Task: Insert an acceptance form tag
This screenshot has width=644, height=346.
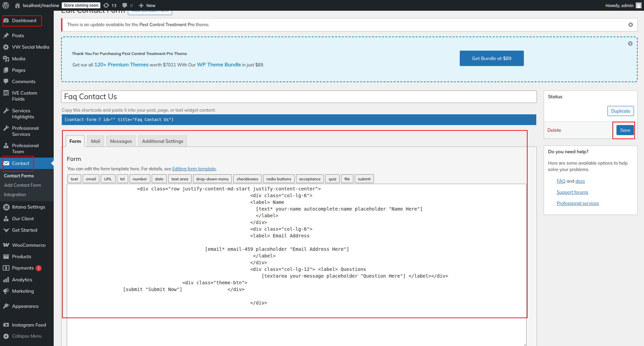Action: (309, 179)
